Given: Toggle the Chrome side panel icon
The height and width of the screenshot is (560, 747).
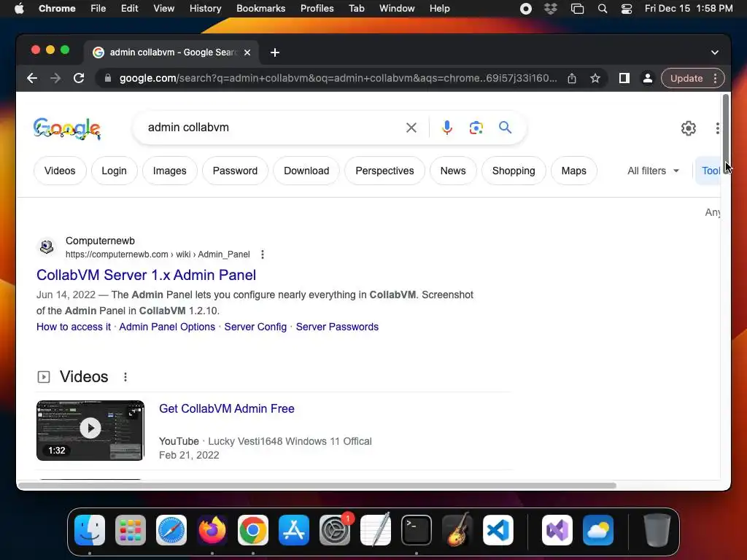Looking at the screenshot, I should (624, 78).
